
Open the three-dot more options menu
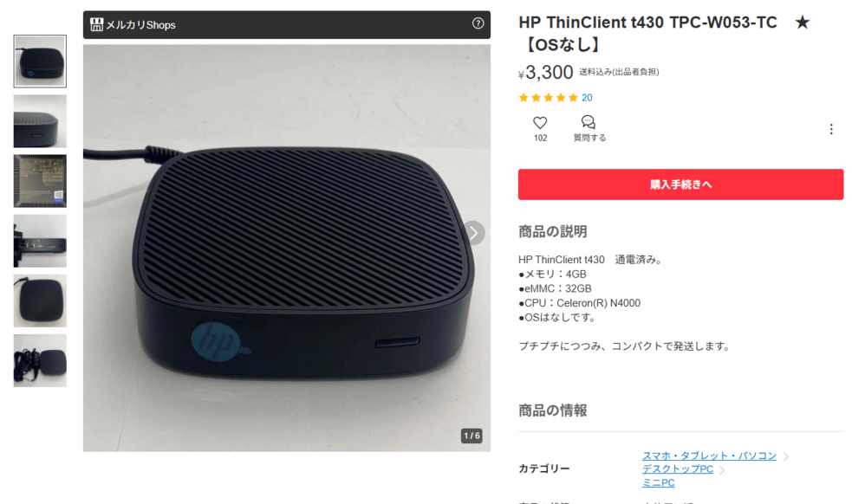tap(831, 129)
